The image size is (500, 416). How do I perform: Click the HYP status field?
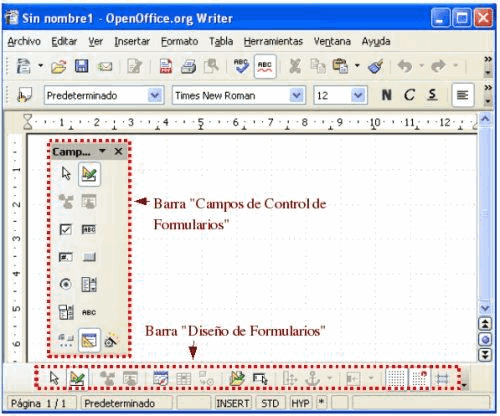pyautogui.click(x=300, y=403)
